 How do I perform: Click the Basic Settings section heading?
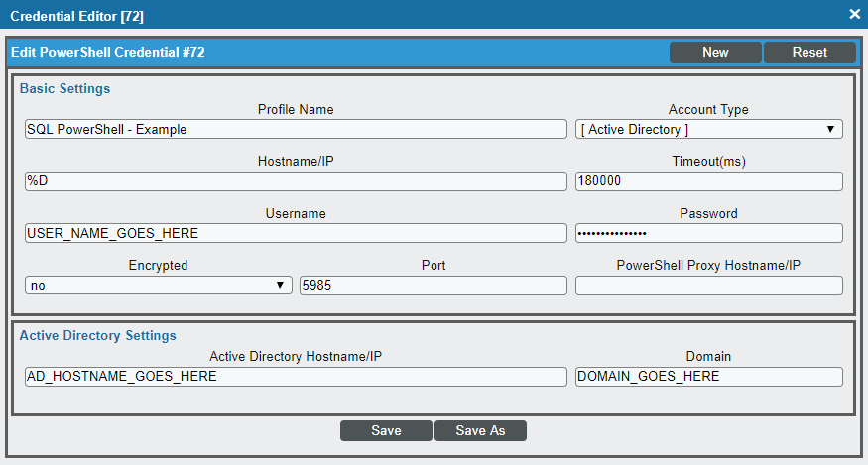pos(64,88)
